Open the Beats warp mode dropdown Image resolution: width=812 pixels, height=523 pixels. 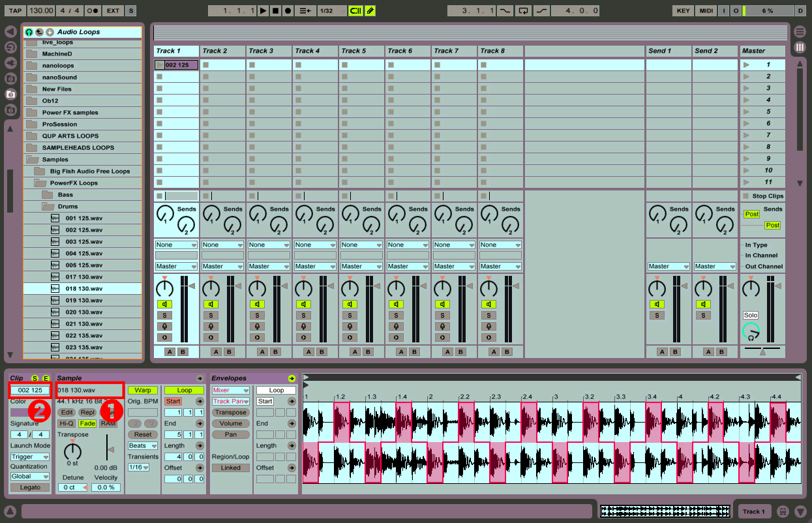pos(143,445)
